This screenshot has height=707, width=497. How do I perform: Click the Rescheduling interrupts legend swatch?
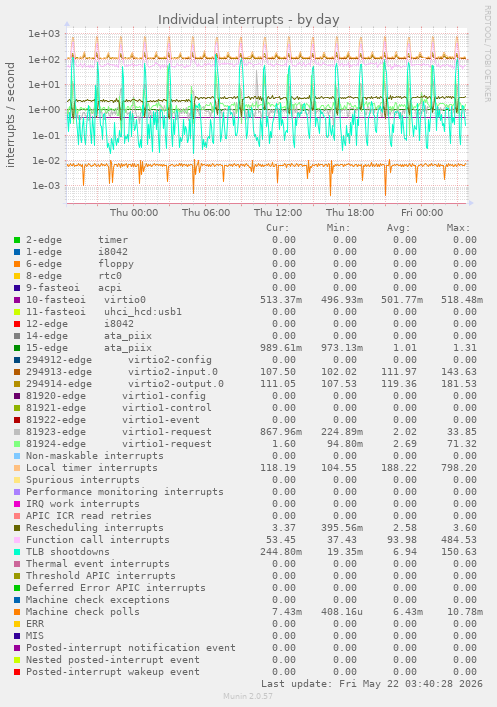[x=17, y=528]
